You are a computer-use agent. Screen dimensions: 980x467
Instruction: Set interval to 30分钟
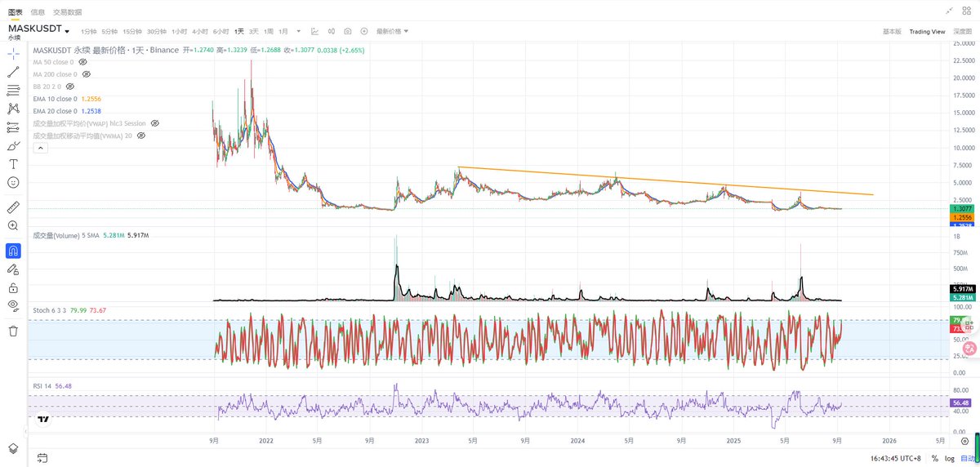pyautogui.click(x=157, y=31)
